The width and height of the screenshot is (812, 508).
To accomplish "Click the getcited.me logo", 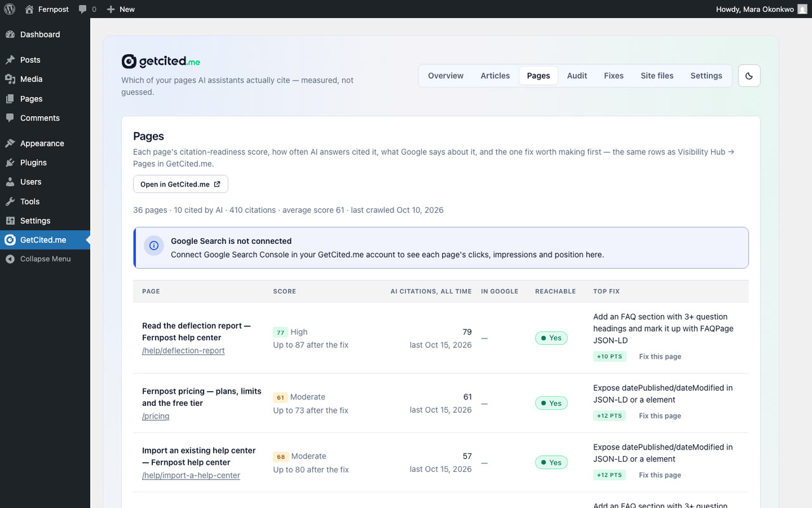I will click(x=161, y=61).
